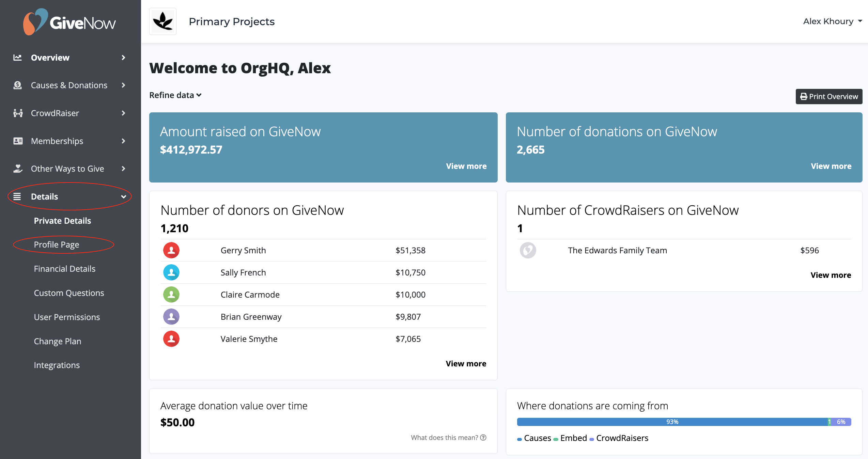Expand the Other Ways to Give chevron
The image size is (868, 459).
coord(123,169)
